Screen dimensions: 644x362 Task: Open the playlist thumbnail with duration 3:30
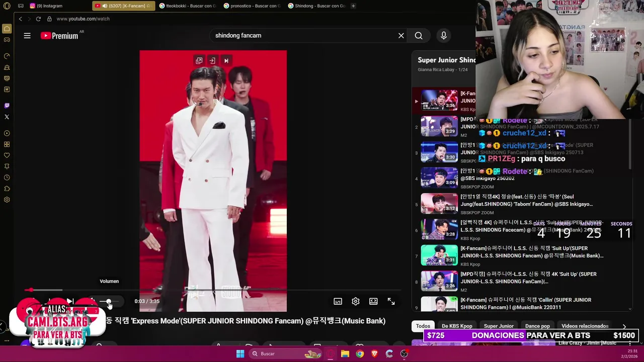[439, 152]
